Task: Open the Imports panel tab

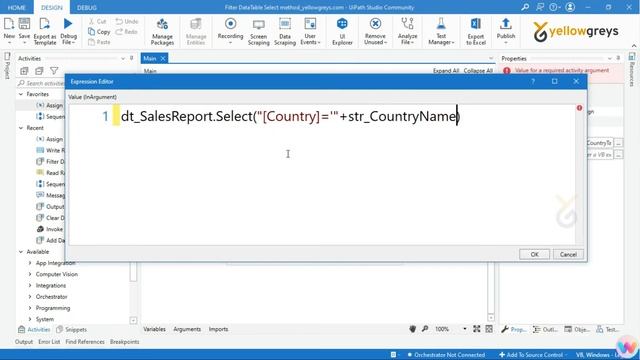Action: (218, 329)
